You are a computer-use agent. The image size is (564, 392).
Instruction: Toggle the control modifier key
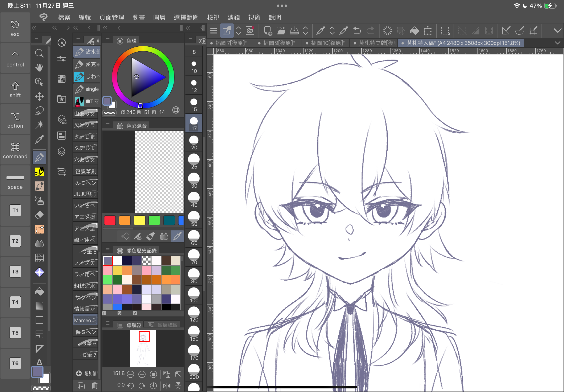pos(15,59)
